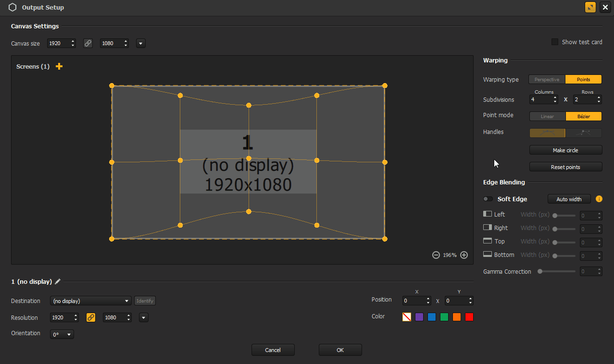
Task: Click the Make circle button
Action: point(565,150)
